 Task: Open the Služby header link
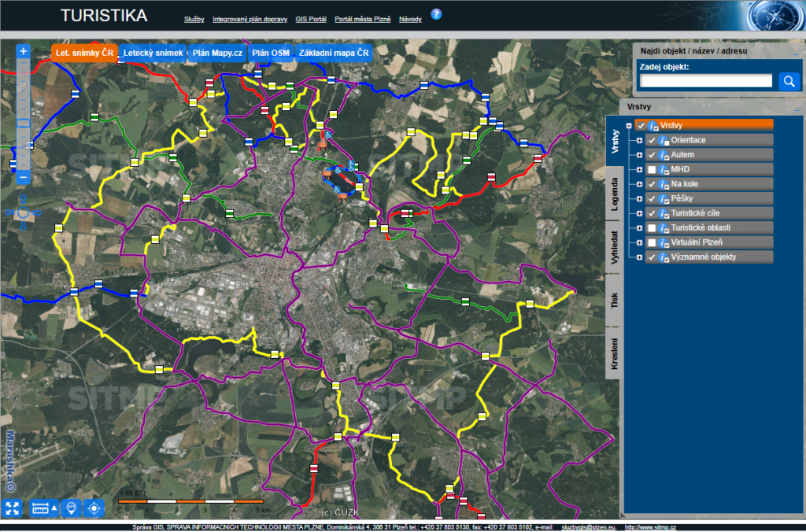click(194, 19)
